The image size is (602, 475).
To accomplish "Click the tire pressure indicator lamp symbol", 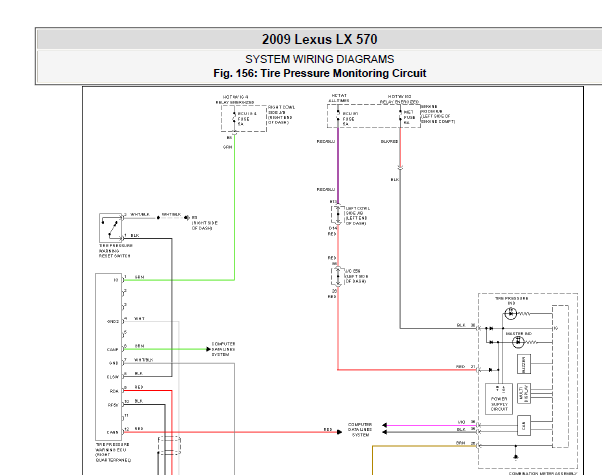I will pos(511,313).
